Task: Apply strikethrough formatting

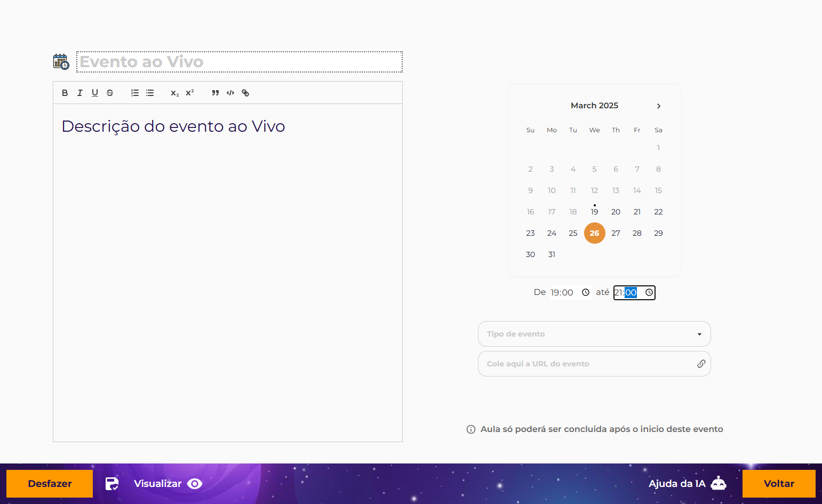Action: tap(110, 93)
